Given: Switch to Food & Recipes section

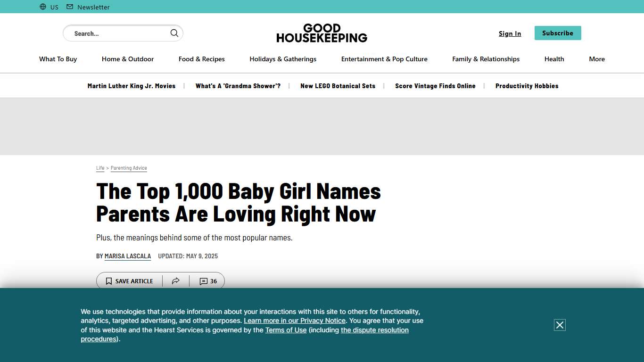Looking at the screenshot, I should click(201, 59).
